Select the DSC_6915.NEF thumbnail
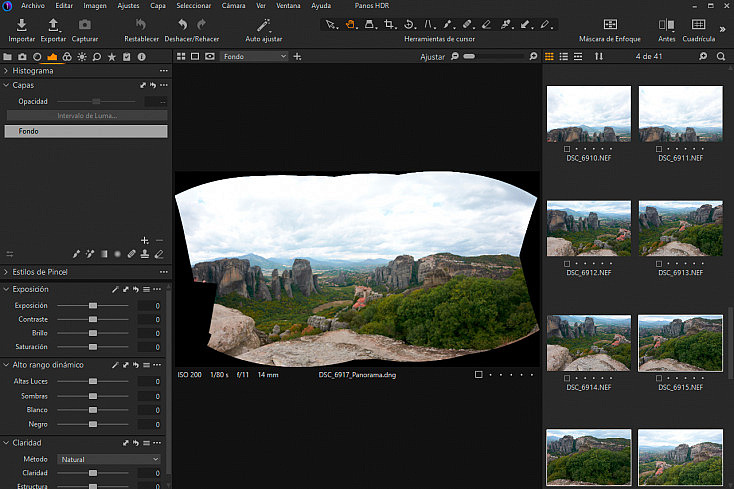The width and height of the screenshot is (734, 489). pyautogui.click(x=681, y=343)
